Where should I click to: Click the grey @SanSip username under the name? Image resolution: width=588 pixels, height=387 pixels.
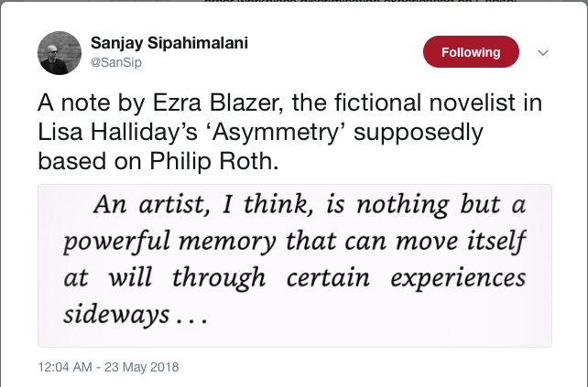tap(115, 61)
